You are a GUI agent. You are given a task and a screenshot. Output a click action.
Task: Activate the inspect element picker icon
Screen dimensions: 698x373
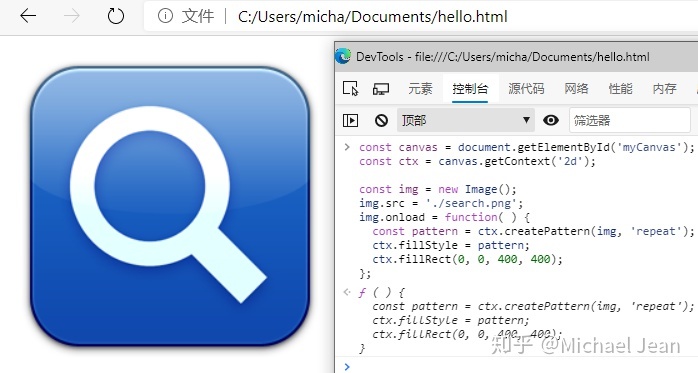(350, 89)
